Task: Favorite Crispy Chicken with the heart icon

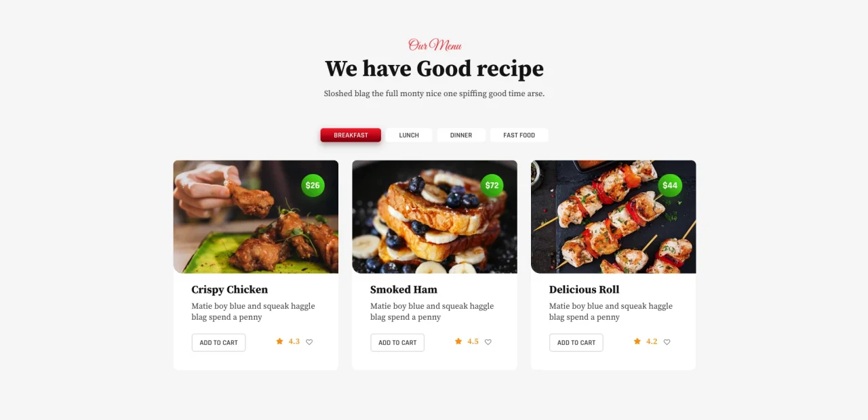Action: [309, 342]
